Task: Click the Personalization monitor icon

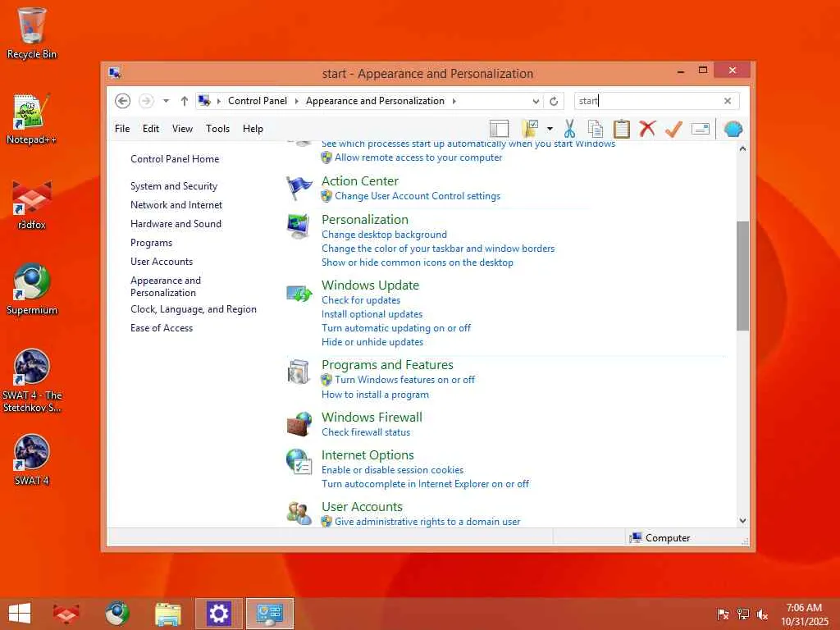Action: (298, 226)
